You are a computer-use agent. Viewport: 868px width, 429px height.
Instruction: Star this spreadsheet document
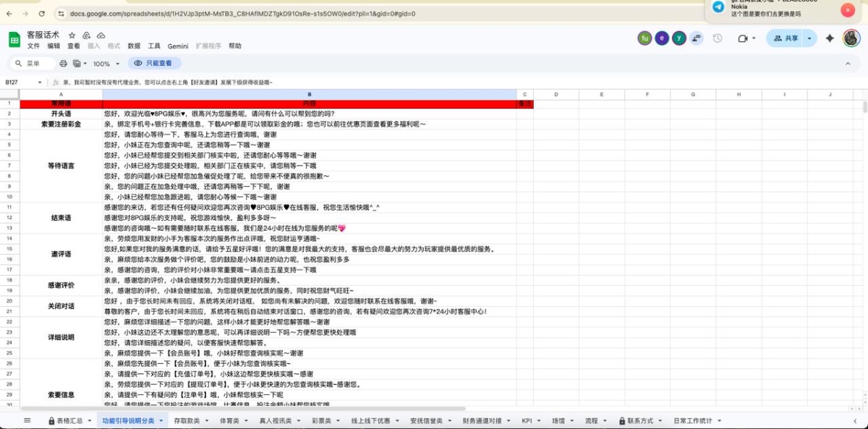(72, 35)
